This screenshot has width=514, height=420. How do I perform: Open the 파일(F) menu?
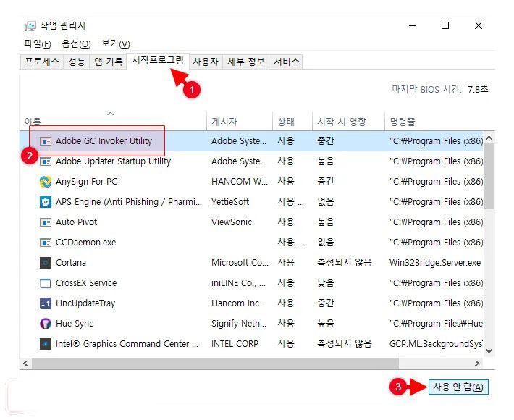[38, 43]
